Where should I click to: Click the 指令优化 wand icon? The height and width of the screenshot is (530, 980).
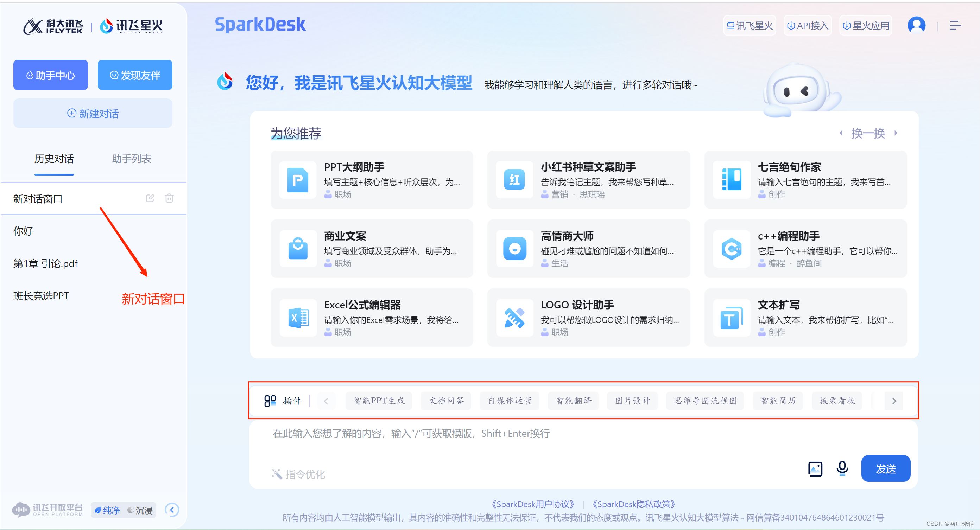click(277, 474)
